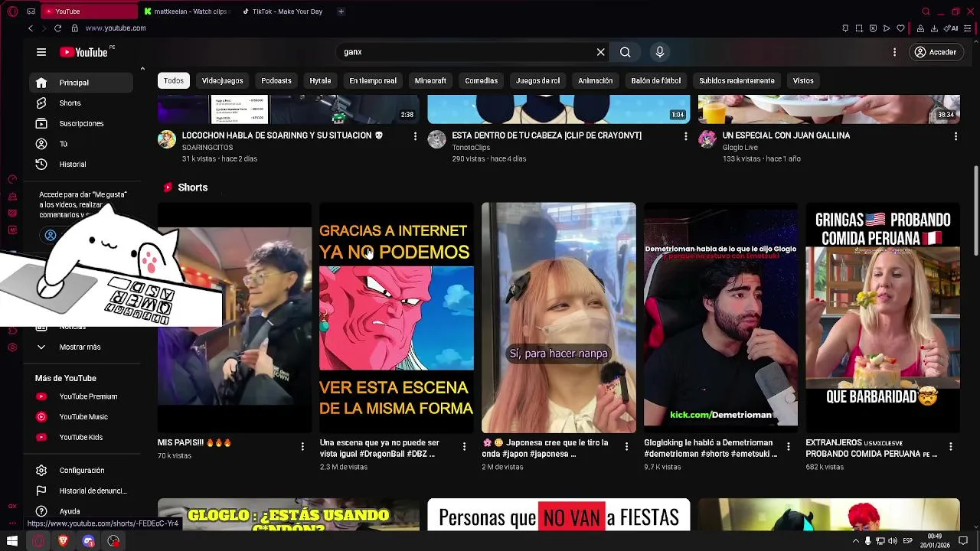Open options for the DragonBall short
The image size is (980, 551).
pos(464,446)
